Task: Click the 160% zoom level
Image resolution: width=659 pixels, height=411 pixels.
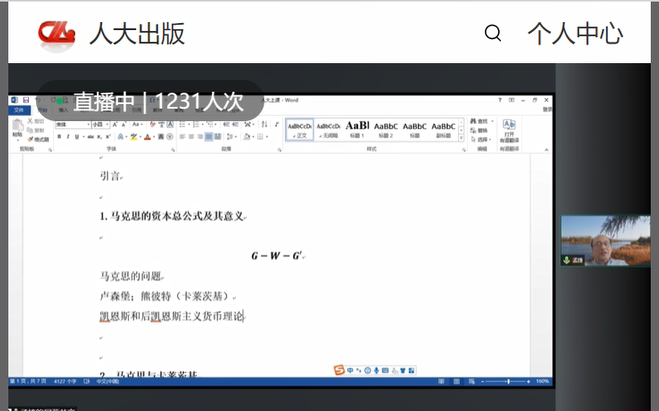Action: pos(542,382)
